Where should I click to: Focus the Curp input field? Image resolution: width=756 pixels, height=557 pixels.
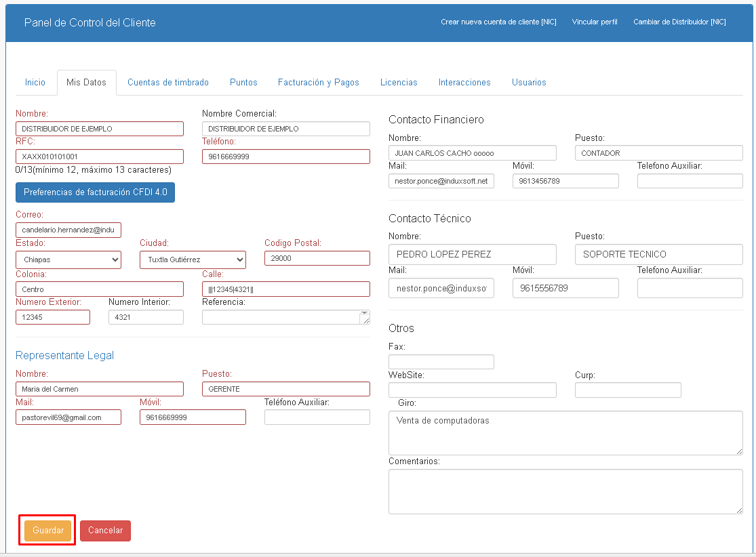pyautogui.click(x=628, y=390)
